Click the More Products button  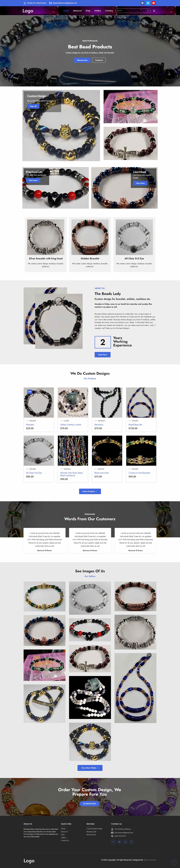(90, 491)
